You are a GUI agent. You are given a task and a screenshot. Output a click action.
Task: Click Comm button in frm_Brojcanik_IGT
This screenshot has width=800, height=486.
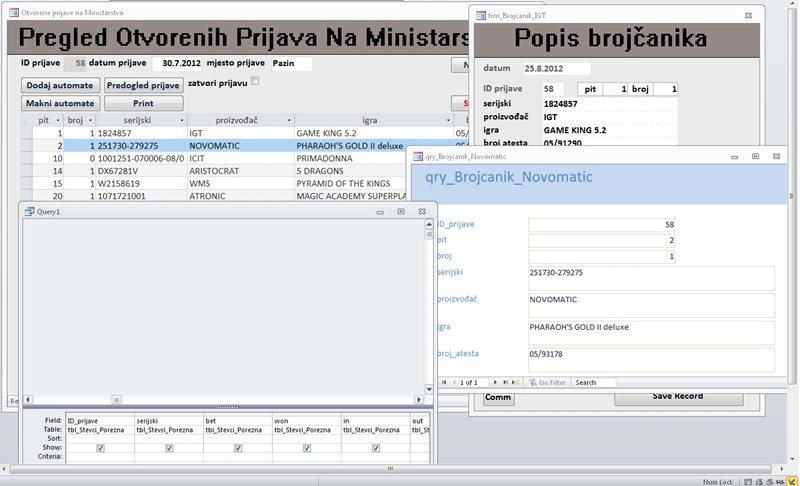pos(498,398)
